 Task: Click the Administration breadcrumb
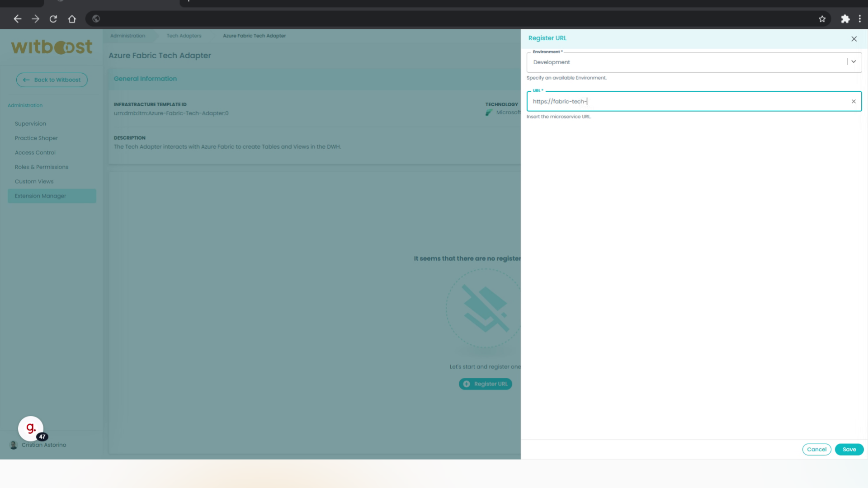(128, 36)
